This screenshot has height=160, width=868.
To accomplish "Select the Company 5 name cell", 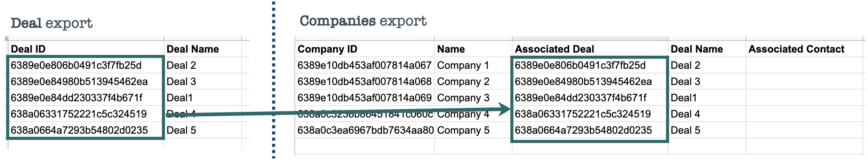I will [463, 130].
